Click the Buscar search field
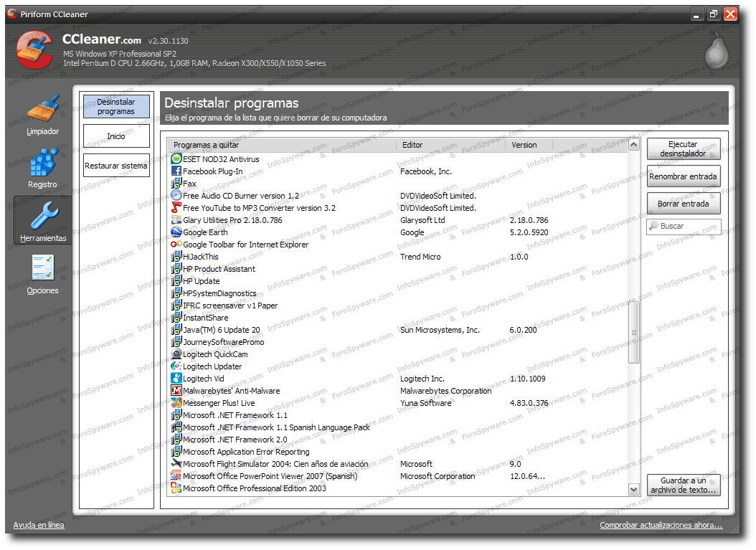The height and width of the screenshot is (550, 756). (x=684, y=226)
